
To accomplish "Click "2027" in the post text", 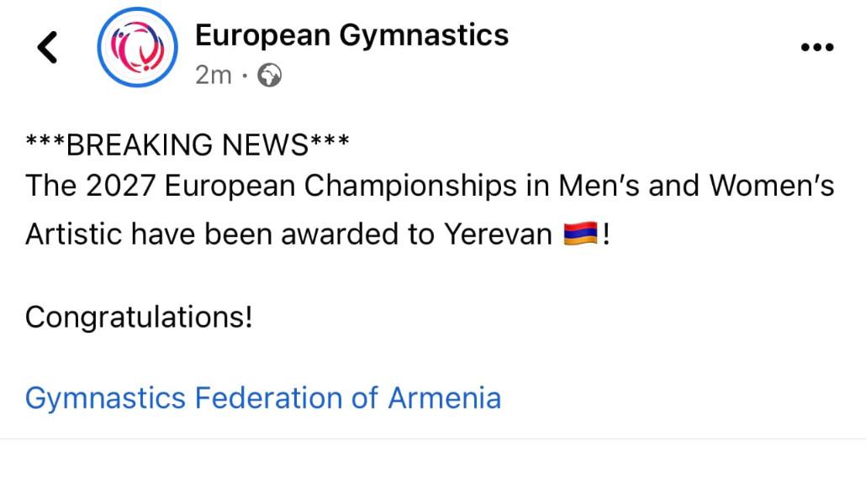I will pos(121,186).
